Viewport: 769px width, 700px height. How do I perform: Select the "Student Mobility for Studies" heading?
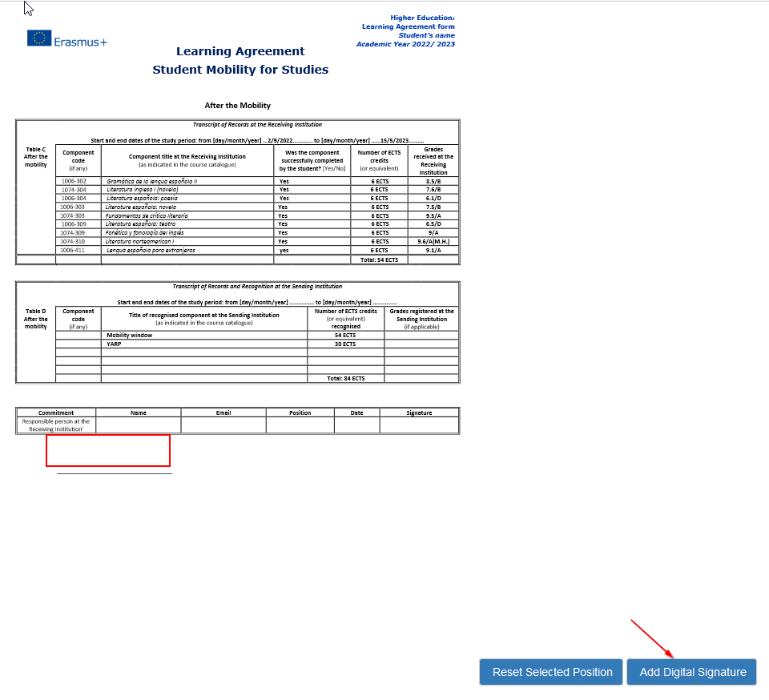click(x=240, y=70)
